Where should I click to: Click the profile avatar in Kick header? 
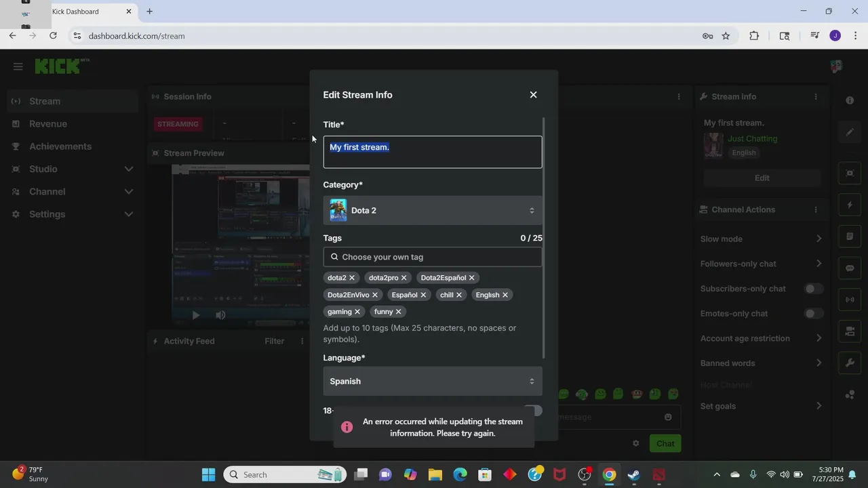click(836, 66)
